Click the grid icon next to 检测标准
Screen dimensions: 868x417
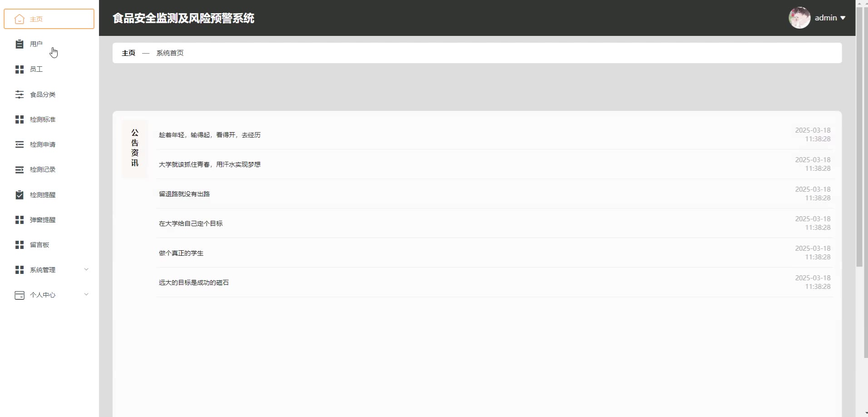click(20, 119)
